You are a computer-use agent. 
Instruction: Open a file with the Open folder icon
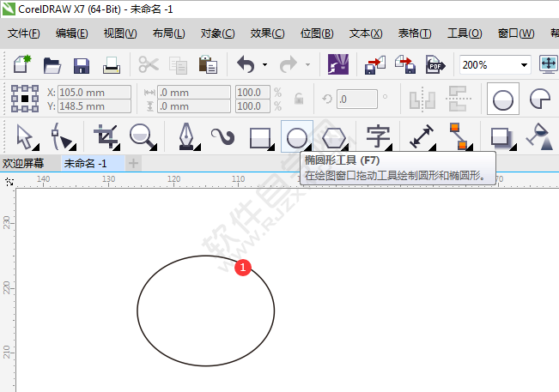[x=52, y=65]
